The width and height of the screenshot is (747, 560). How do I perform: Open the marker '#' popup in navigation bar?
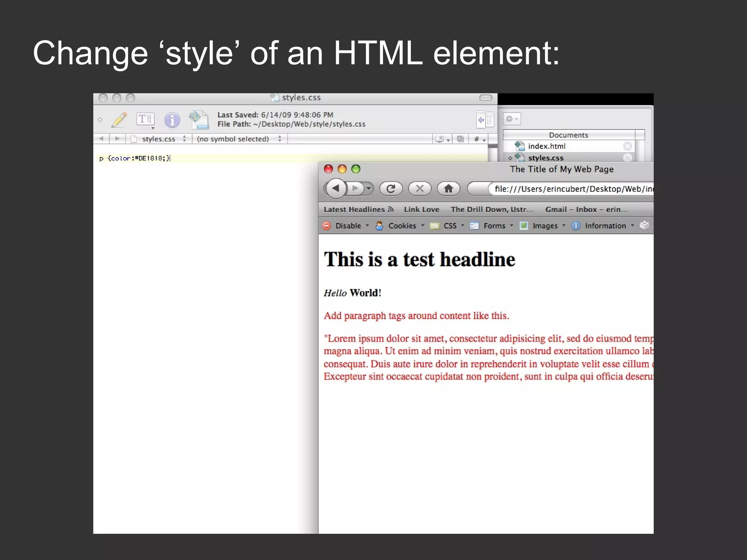point(479,139)
